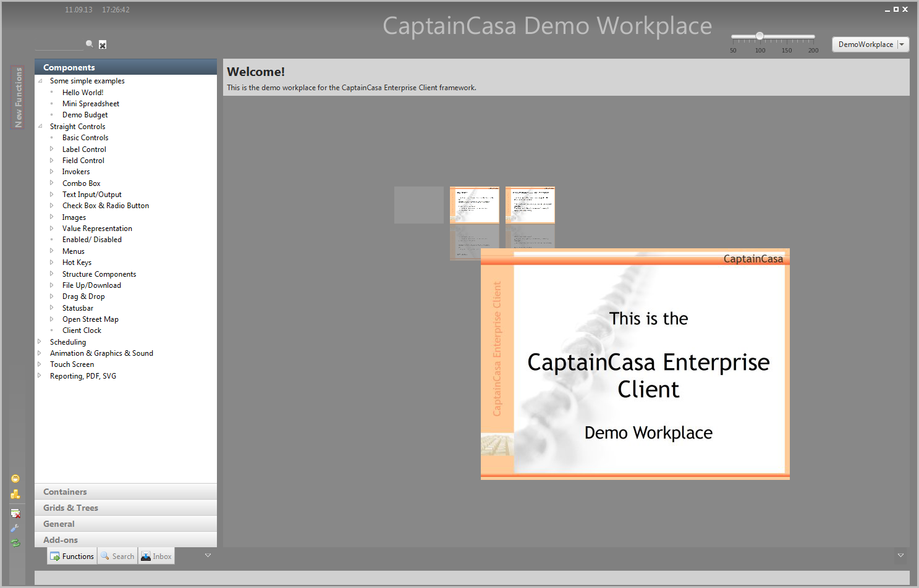
Task: Click the magnifier icon beside the search field
Action: [90, 44]
